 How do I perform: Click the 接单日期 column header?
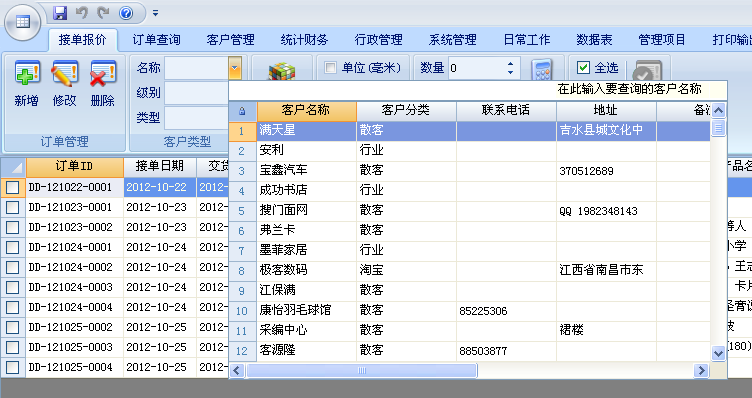pos(160,167)
